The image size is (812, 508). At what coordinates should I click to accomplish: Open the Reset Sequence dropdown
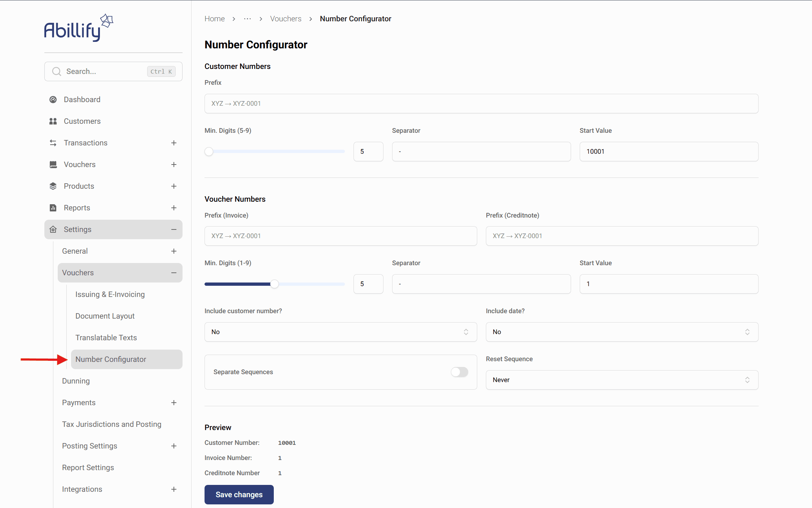click(622, 380)
